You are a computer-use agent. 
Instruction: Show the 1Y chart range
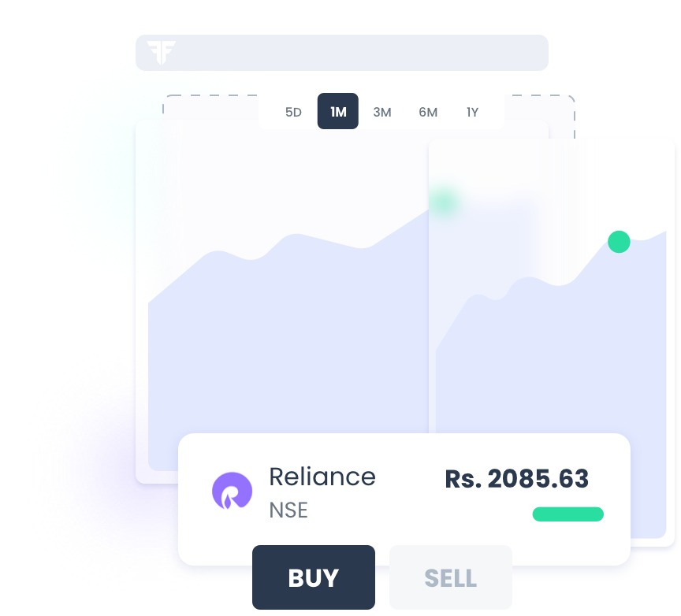point(473,112)
